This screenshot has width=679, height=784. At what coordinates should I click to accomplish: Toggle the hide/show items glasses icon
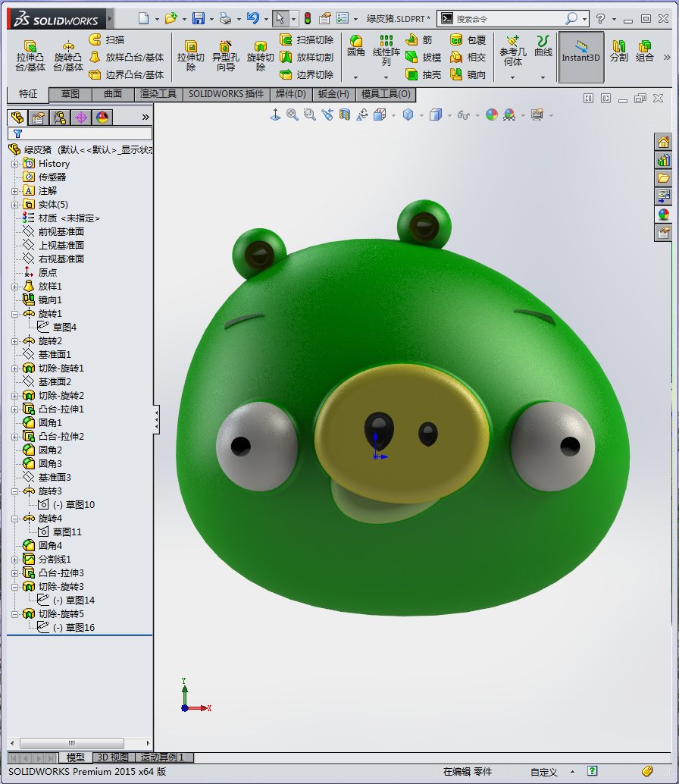pos(463,115)
